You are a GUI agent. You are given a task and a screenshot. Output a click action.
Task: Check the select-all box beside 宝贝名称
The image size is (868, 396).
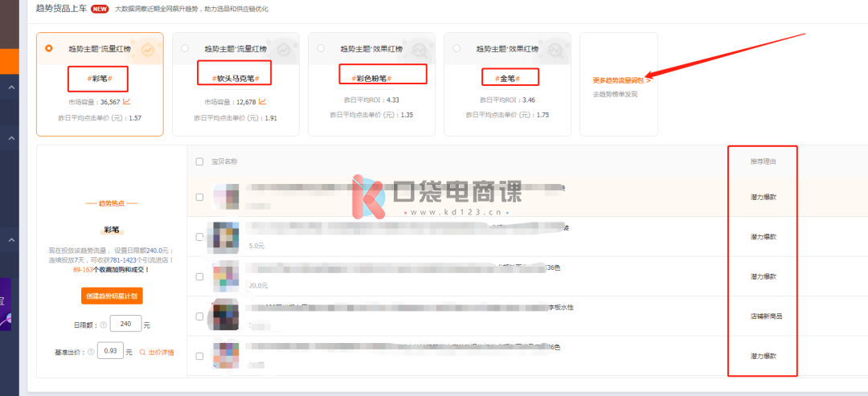tap(200, 161)
